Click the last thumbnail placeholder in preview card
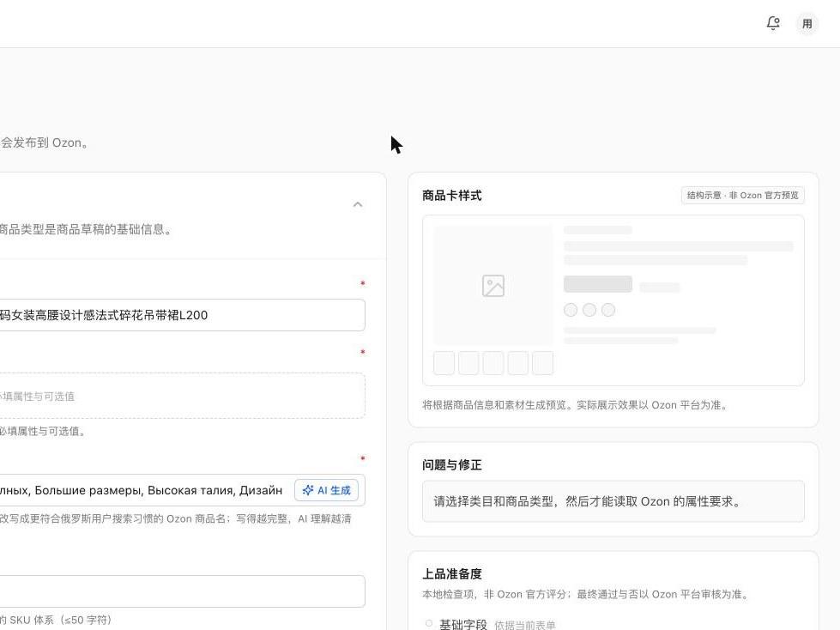Image resolution: width=840 pixels, height=630 pixels. [542, 363]
